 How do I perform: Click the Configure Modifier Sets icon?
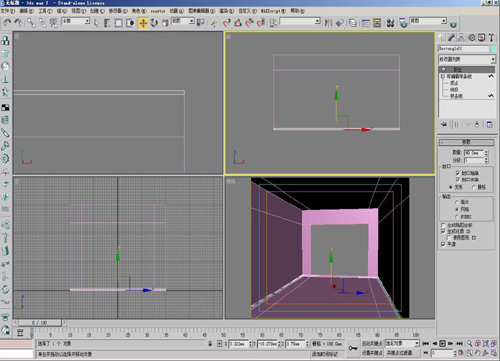point(490,124)
